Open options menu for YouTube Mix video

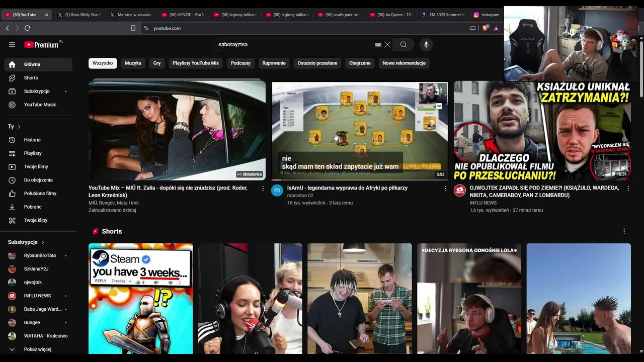[x=263, y=188]
